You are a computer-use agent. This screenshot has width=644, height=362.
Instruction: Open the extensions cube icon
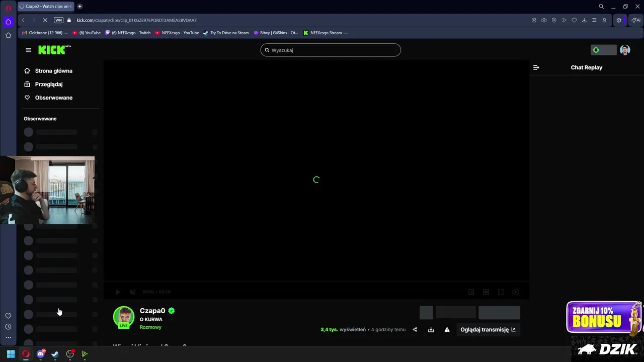pos(619,20)
